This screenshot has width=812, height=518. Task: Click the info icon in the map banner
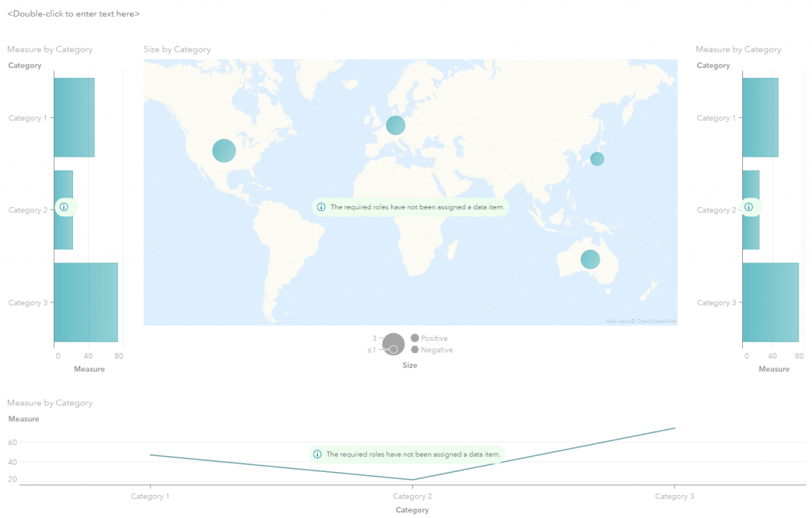pos(321,206)
